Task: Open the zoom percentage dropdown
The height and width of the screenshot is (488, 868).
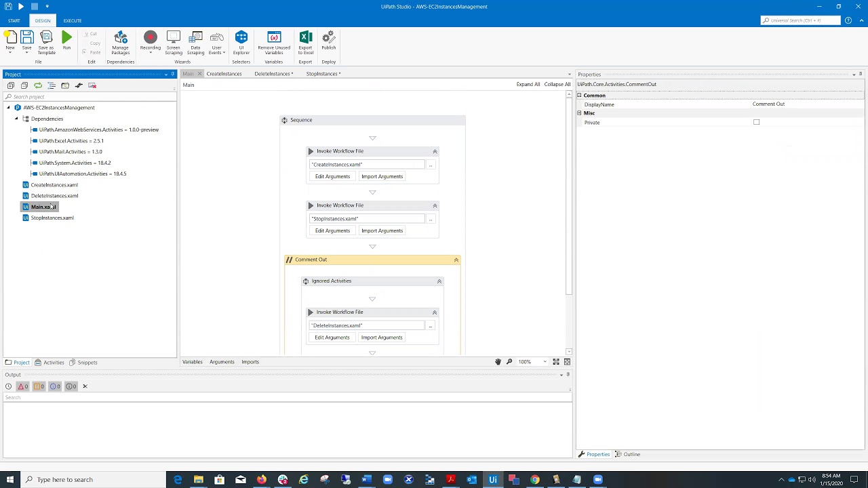Action: tap(545, 362)
